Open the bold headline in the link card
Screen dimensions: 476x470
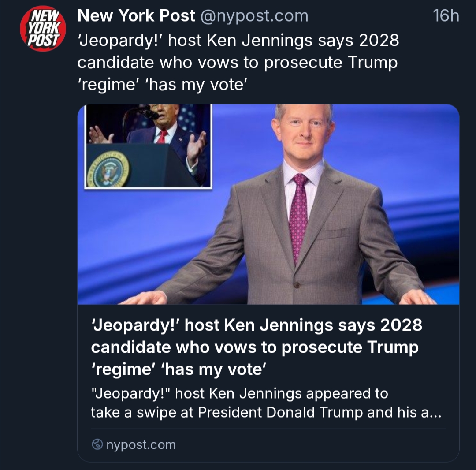256,347
